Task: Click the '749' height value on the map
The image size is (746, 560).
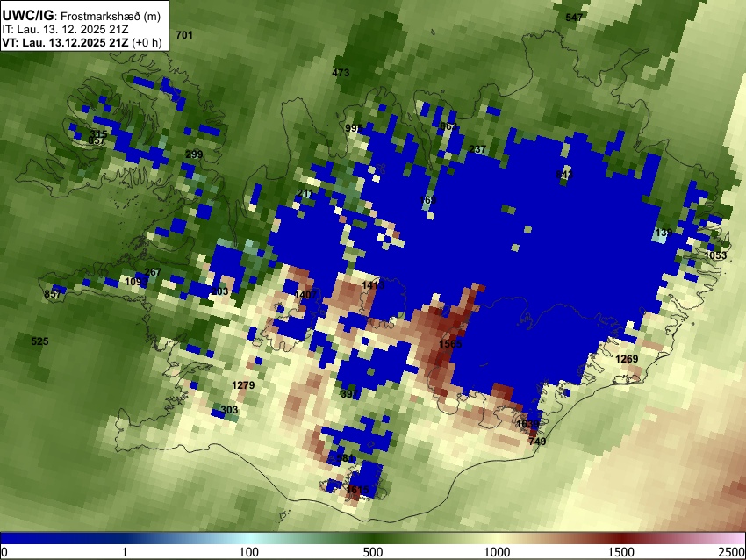Action: (x=537, y=442)
